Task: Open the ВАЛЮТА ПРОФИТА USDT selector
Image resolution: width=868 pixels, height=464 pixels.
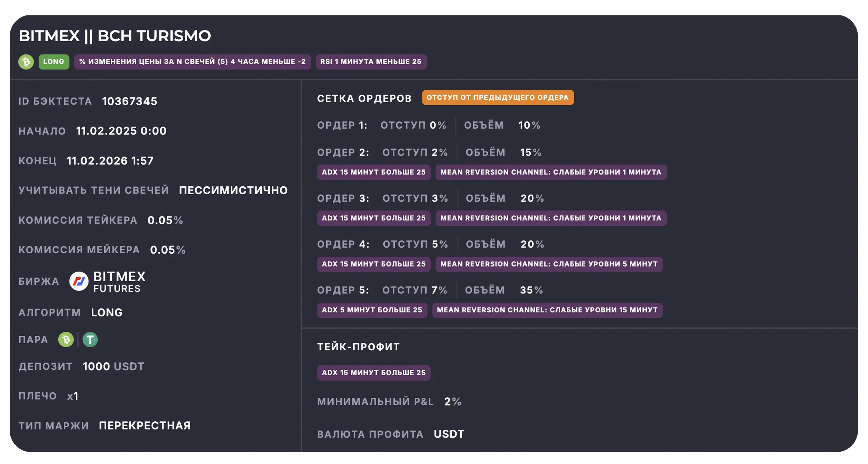Action: click(x=449, y=434)
